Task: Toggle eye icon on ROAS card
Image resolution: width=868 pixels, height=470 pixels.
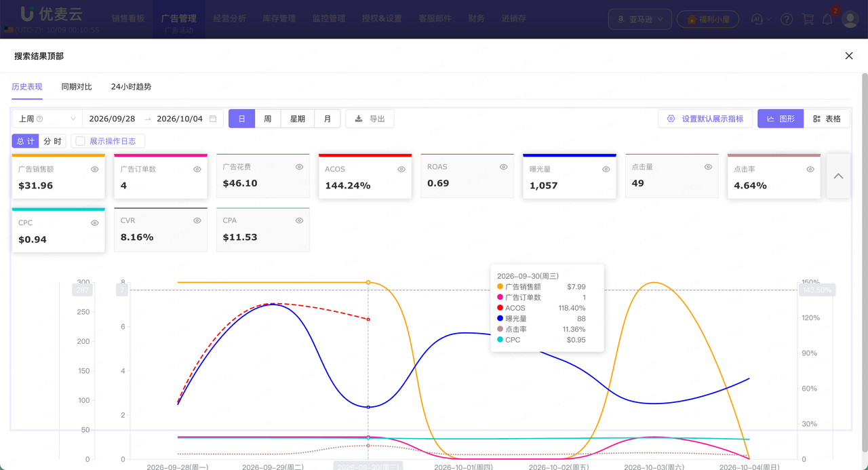Action: 503,167
